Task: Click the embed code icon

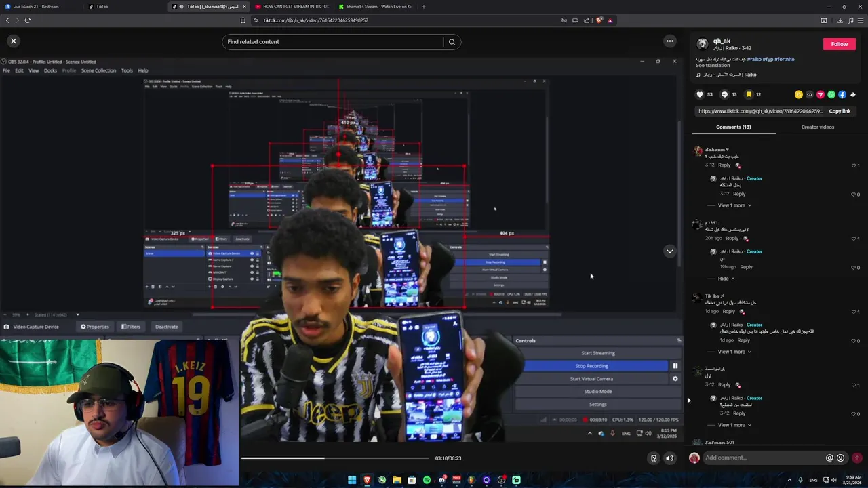Action: coord(809,95)
